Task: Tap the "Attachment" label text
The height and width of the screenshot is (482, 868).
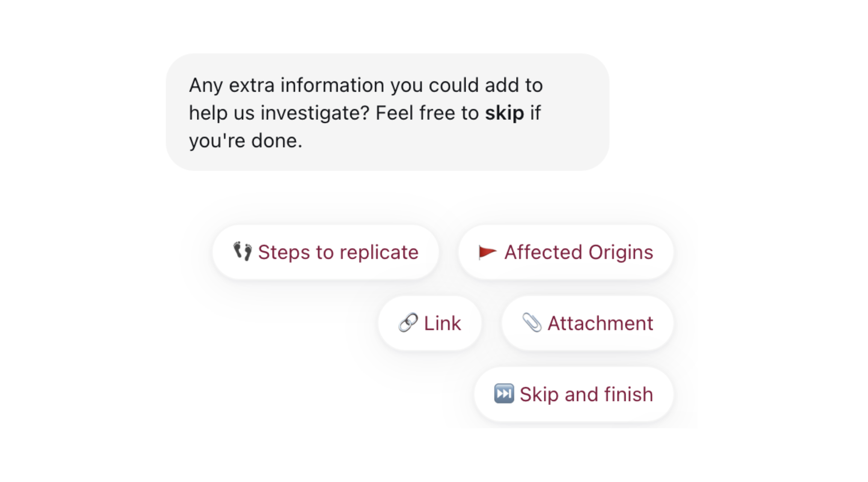Action: [600, 323]
